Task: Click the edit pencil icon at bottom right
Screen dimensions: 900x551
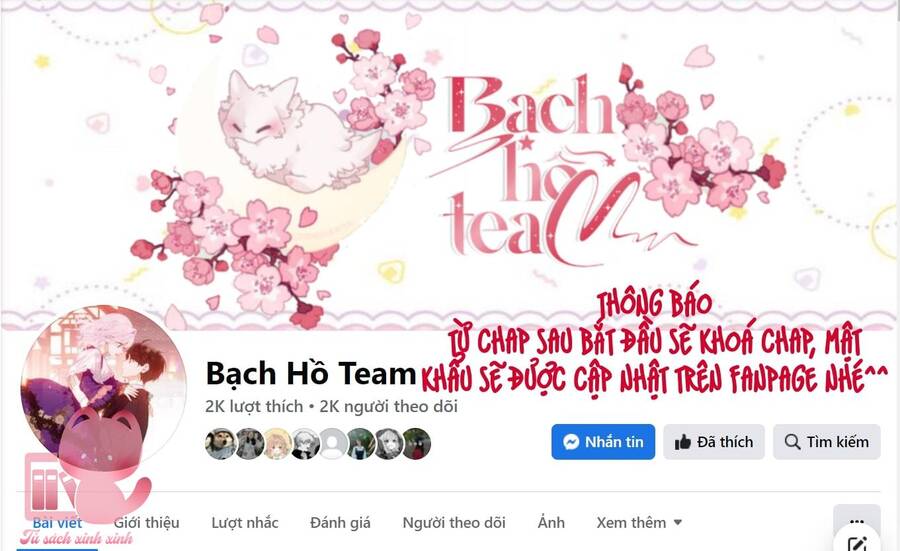Action: [858, 543]
